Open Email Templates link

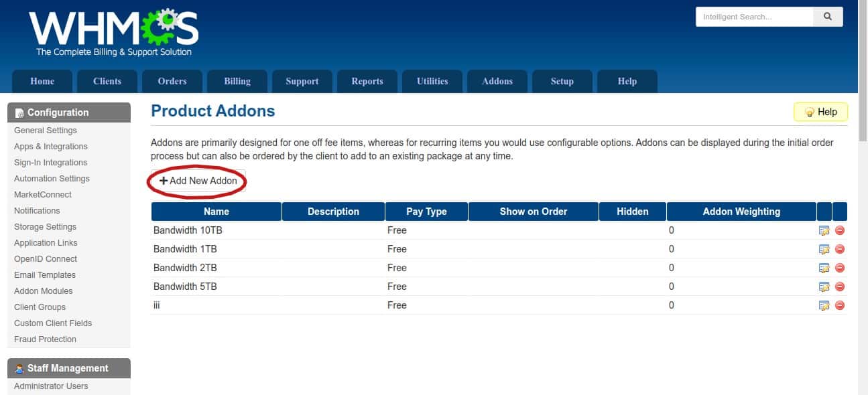pos(45,275)
